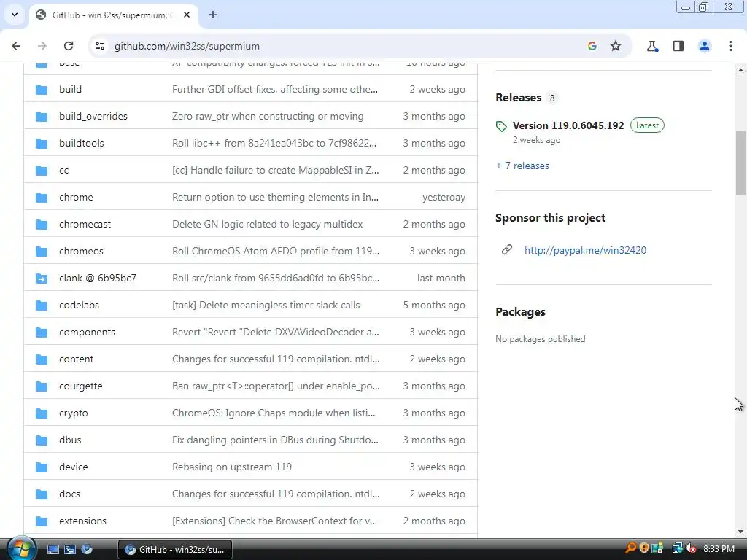Image resolution: width=747 pixels, height=560 pixels.
Task: Open commit 'Further GDI offset fixes'
Action: (275, 89)
